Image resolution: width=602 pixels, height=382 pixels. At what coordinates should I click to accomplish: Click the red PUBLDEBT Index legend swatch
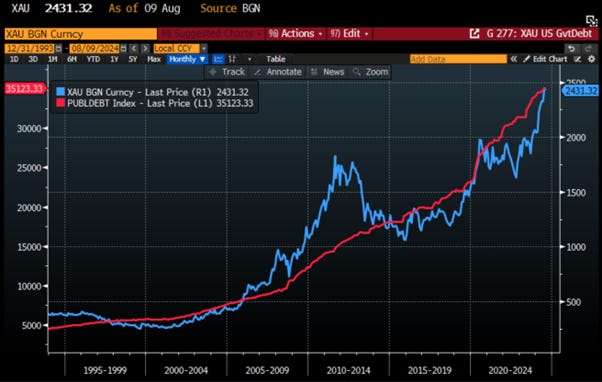click(60, 103)
